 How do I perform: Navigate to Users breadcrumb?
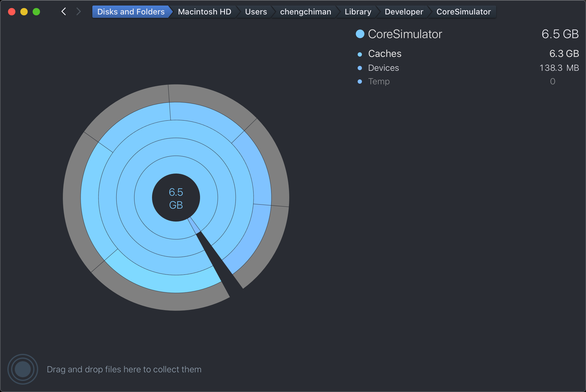tap(256, 12)
